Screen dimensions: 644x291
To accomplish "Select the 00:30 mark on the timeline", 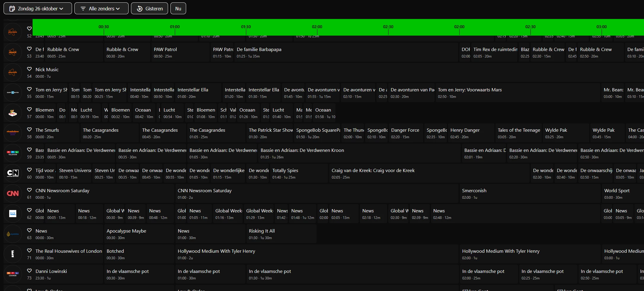I will [x=104, y=27].
